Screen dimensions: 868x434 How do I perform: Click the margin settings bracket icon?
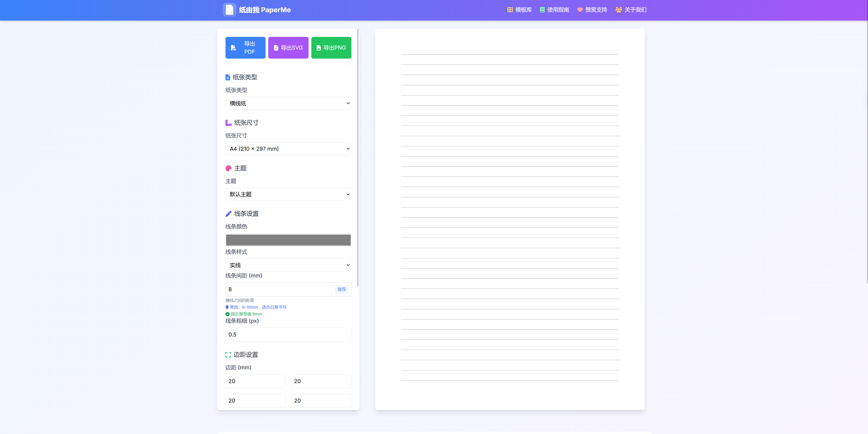tap(228, 355)
